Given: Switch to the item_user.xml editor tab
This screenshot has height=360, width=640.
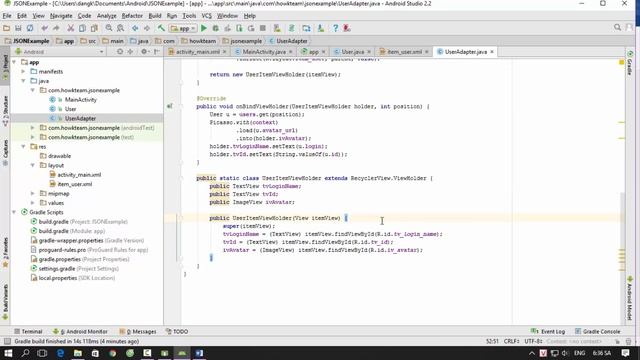Looking at the screenshot, I should (404, 52).
